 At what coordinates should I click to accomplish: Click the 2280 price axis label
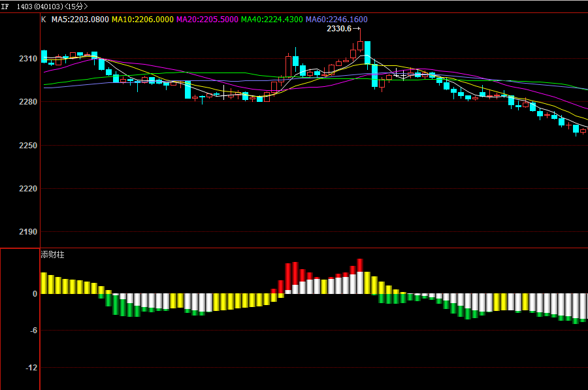tap(28, 102)
